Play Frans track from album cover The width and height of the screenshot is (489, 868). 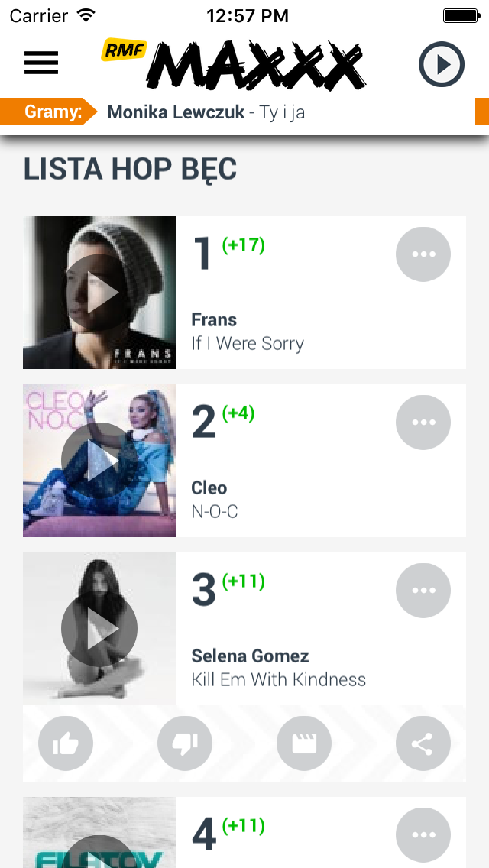tap(99, 293)
